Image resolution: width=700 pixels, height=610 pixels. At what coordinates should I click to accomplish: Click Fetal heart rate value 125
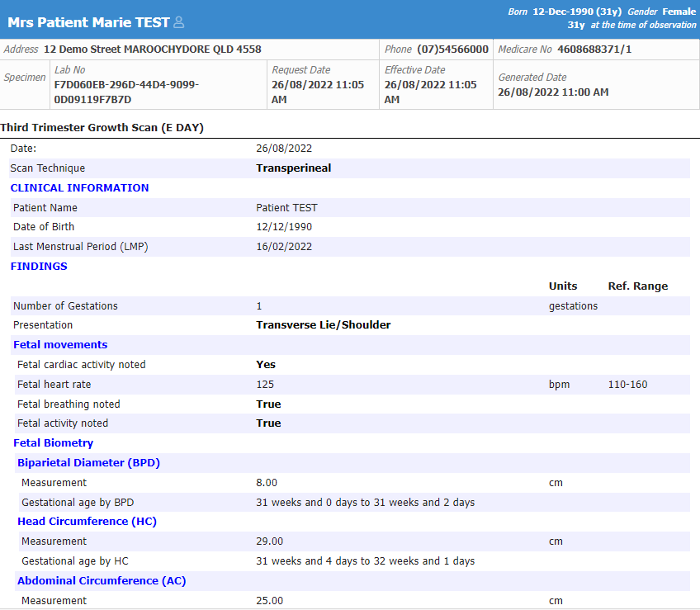point(265,385)
